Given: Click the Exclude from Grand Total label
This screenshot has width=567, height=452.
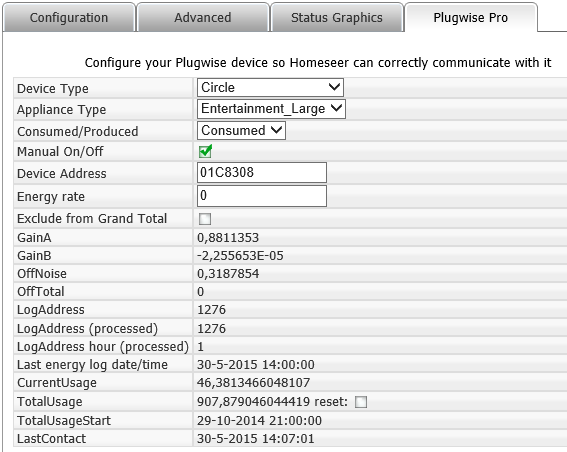Looking at the screenshot, I should click(x=92, y=219).
